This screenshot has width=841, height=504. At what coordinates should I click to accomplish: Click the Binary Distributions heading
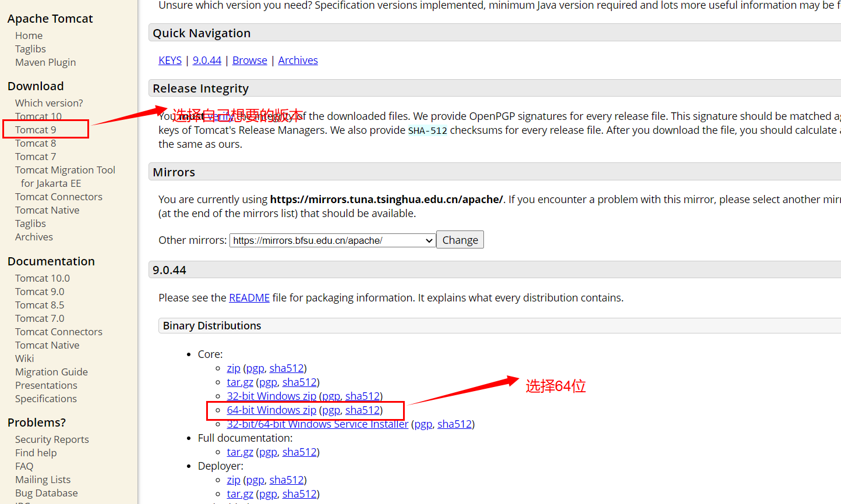point(212,326)
